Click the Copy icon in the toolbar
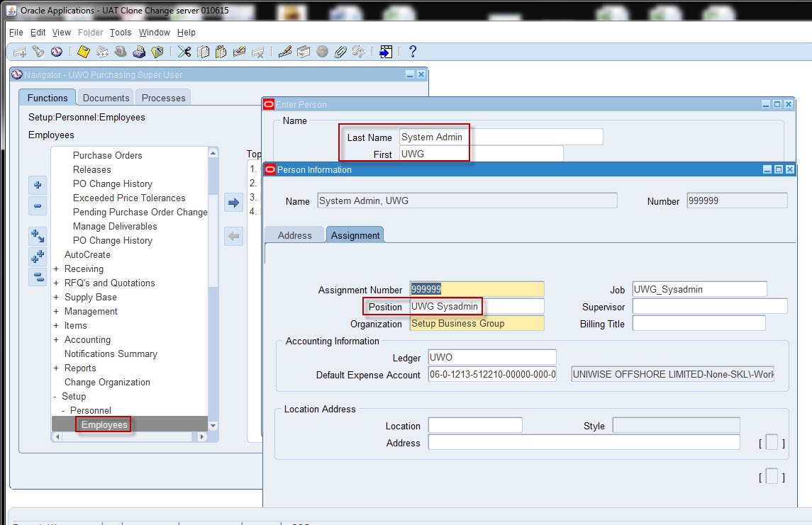Screen dimensions: 812x525 coord(202,51)
